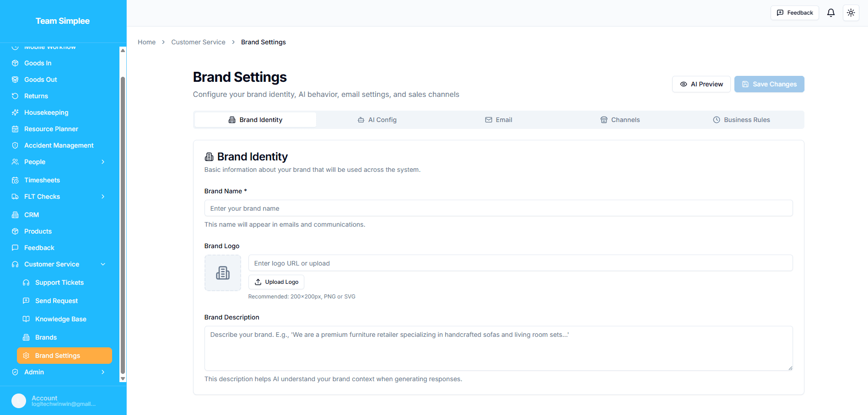Open Goods In from sidebar

(x=38, y=63)
